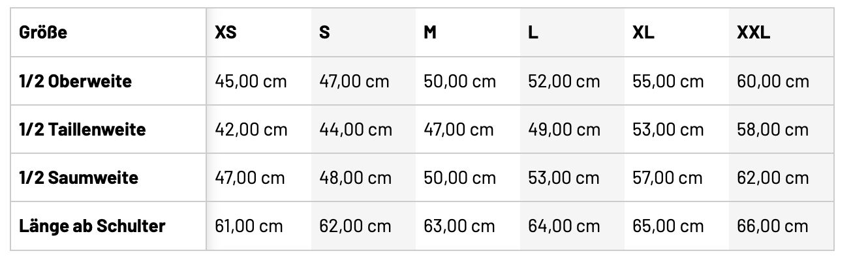
Task: Select the 48,00 cm Saumweite S cell
Action: click(355, 177)
